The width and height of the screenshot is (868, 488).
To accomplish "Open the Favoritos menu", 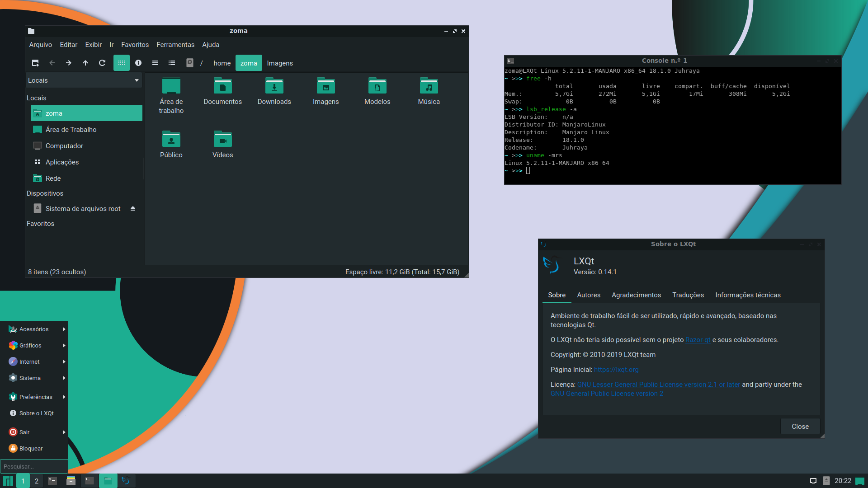I will point(135,45).
